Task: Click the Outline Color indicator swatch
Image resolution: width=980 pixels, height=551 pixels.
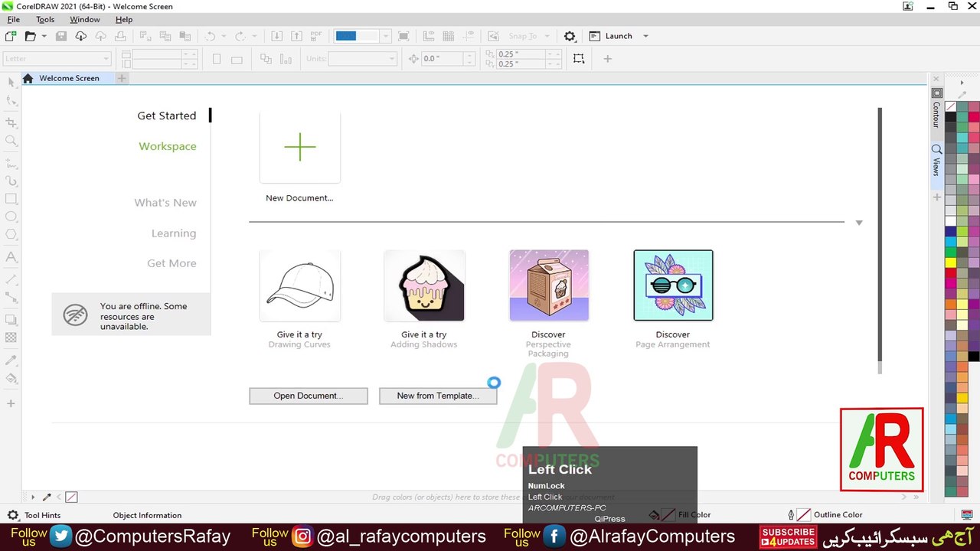Action: pyautogui.click(x=804, y=515)
